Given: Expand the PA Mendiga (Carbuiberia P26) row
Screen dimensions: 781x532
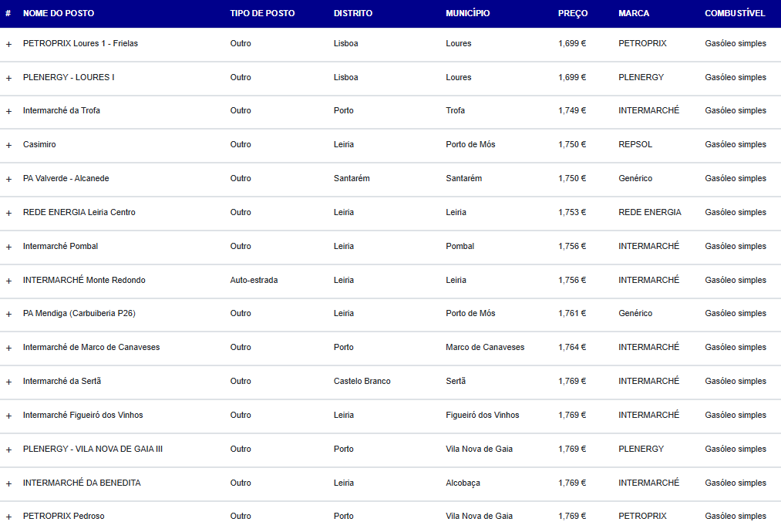Looking at the screenshot, I should click(8, 315).
